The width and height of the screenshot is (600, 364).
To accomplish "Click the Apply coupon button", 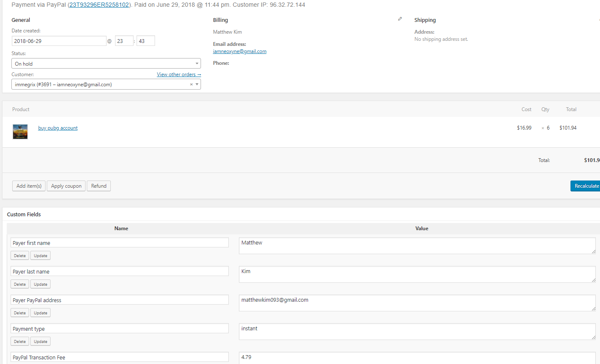I will [x=66, y=186].
